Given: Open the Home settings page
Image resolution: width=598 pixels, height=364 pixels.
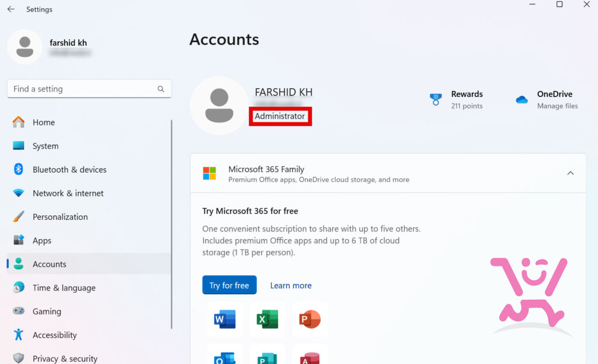Looking at the screenshot, I should (89, 123).
